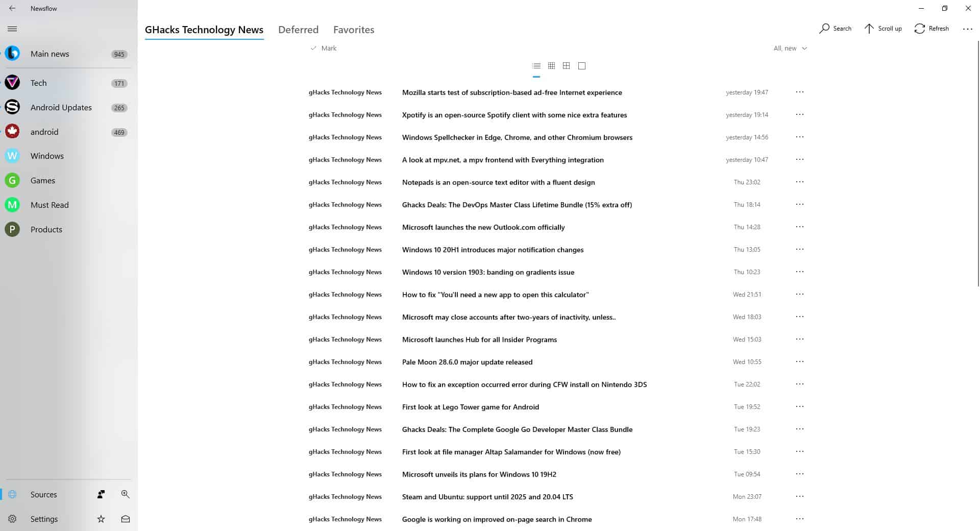This screenshot has width=980, height=531.
Task: Open options for the Xpotify article
Action: (x=800, y=115)
